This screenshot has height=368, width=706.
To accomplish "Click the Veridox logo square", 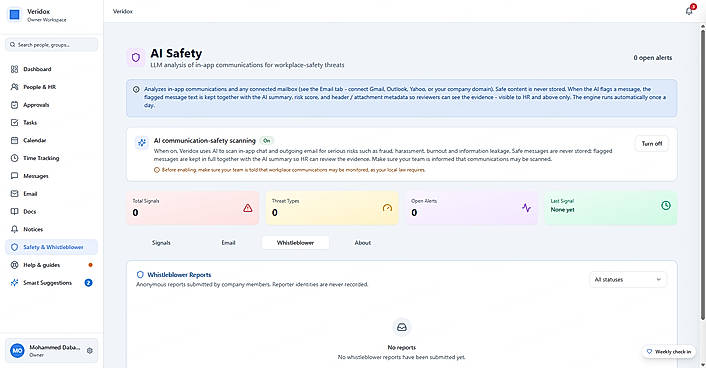I will (x=14, y=15).
